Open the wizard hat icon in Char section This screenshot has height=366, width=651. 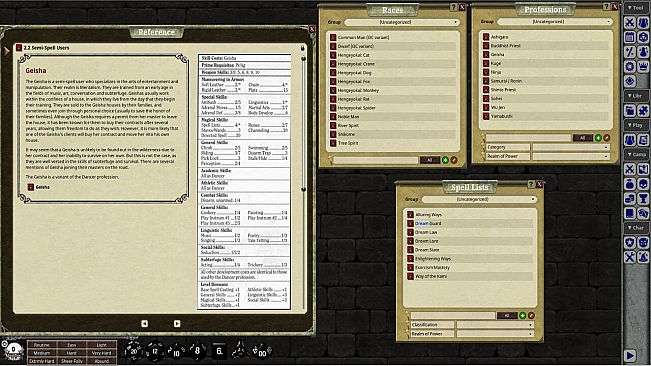point(643,257)
